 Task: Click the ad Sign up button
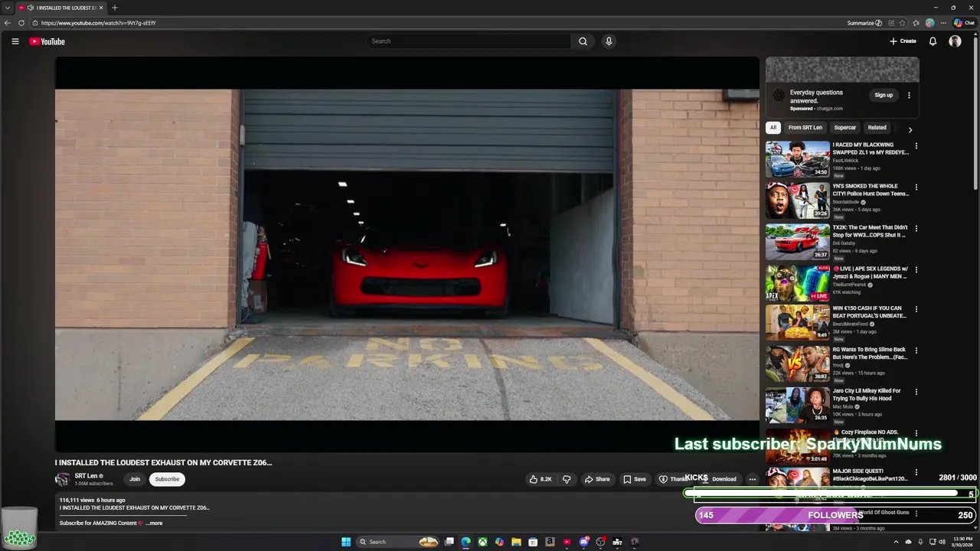[x=884, y=95]
